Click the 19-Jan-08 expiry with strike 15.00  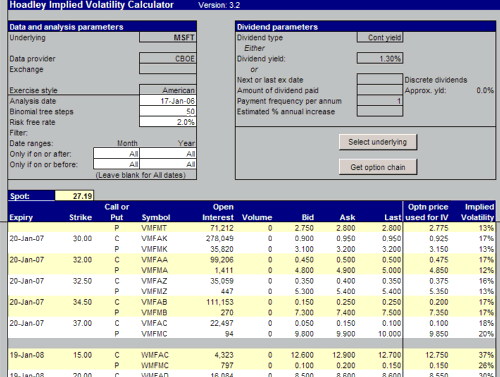(27, 355)
